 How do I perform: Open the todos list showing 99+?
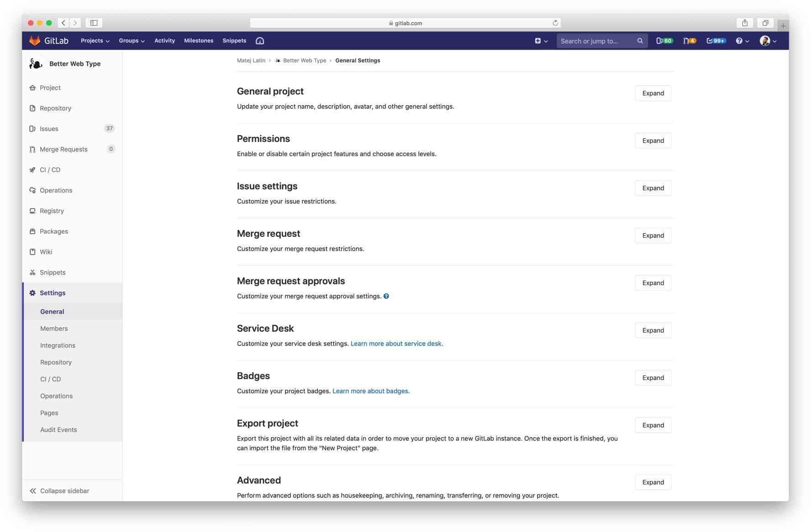[x=715, y=41]
